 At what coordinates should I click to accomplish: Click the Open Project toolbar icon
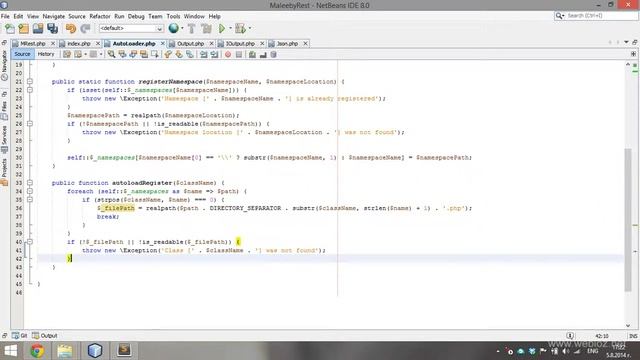point(38,28)
